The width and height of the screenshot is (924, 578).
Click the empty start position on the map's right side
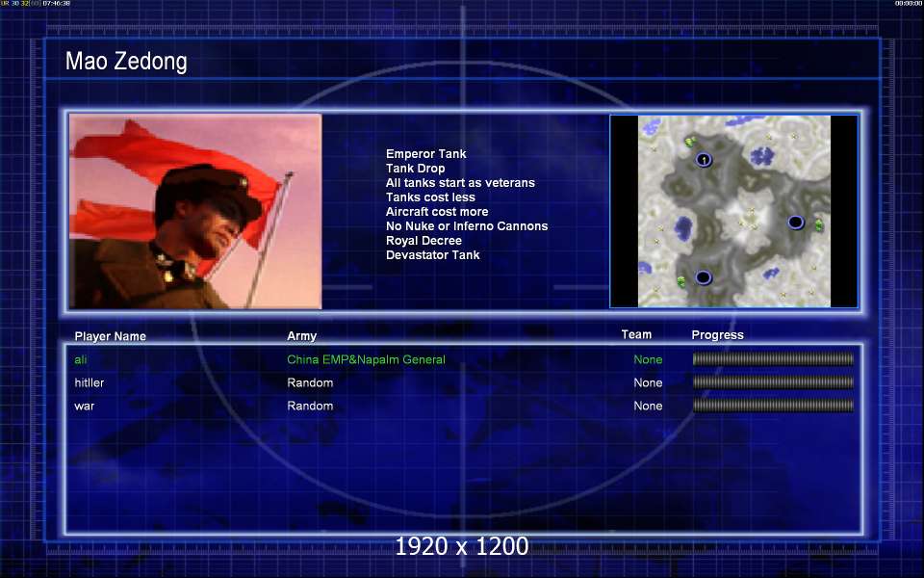point(795,223)
